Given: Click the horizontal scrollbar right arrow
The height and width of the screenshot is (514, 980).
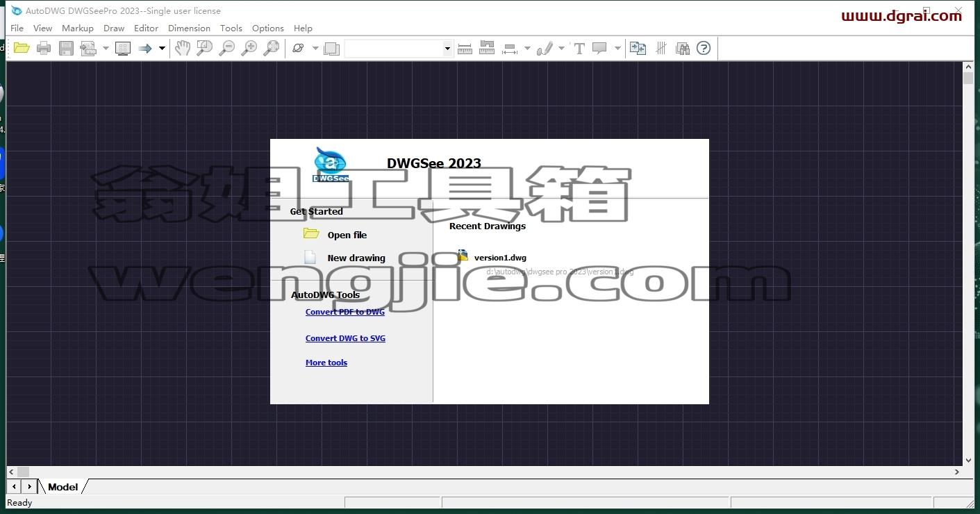Looking at the screenshot, I should click(956, 472).
